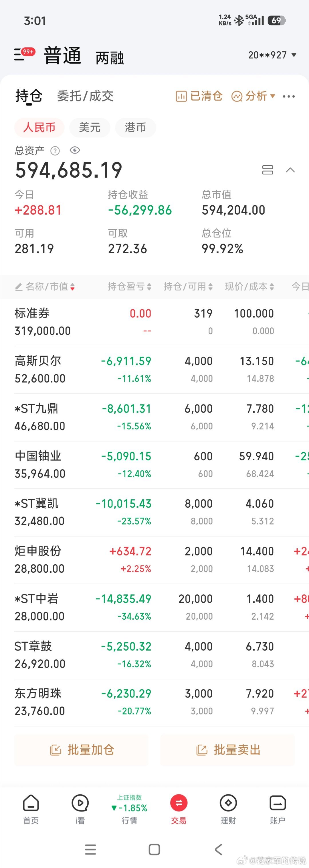The height and width of the screenshot is (868, 309).
Task: Open the ST章鼓 holding row
Action: [x=154, y=655]
